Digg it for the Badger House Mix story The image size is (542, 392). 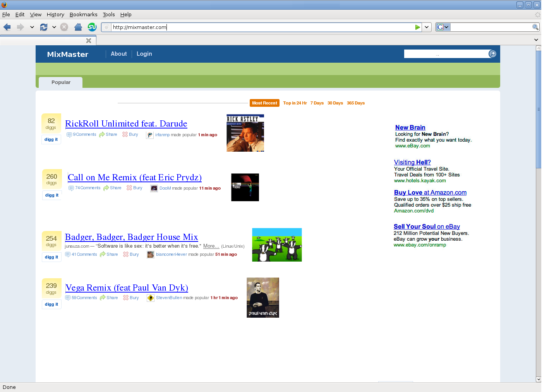point(51,257)
